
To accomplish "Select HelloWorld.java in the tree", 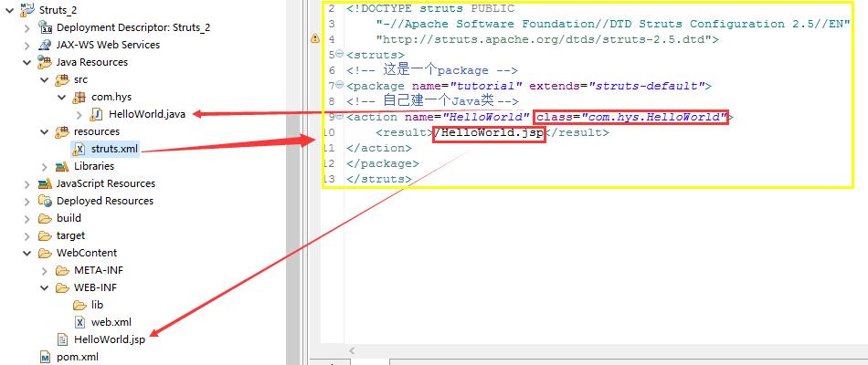I will click(147, 114).
